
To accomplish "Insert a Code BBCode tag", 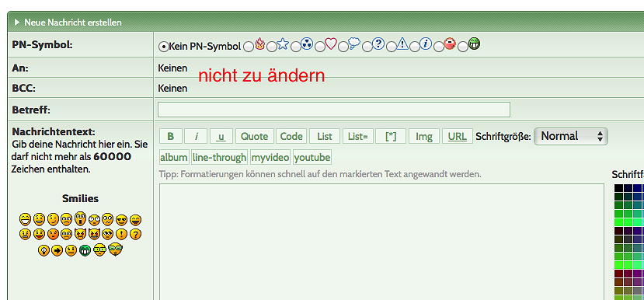I will (x=291, y=136).
